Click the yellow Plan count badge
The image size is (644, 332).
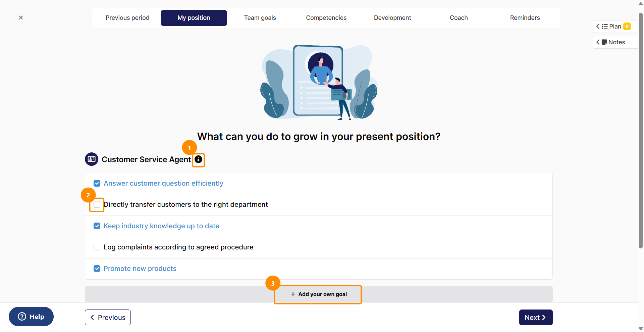coord(627,27)
